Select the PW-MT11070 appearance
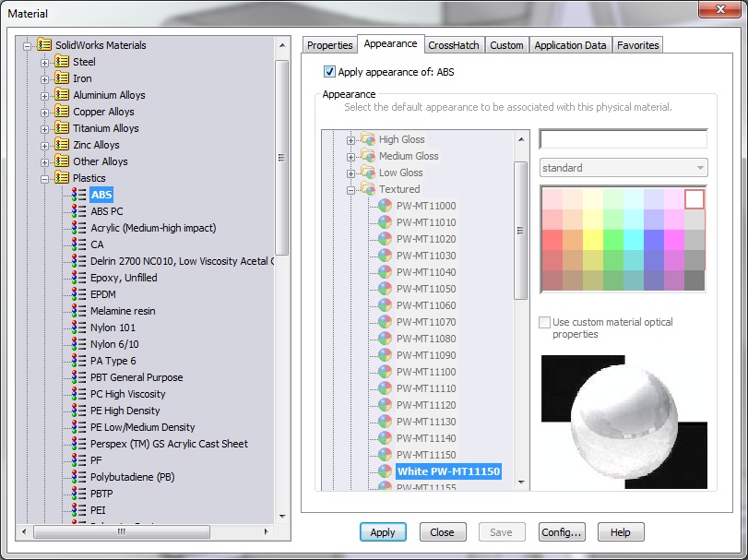Screen dimensions: 748x560 click(x=426, y=322)
